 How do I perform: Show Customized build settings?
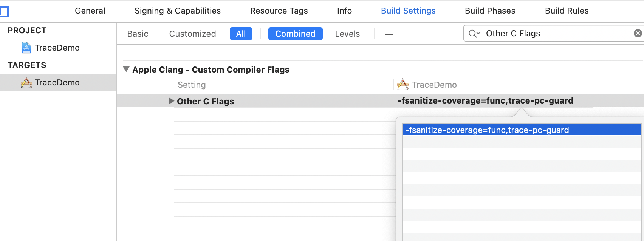(x=192, y=34)
